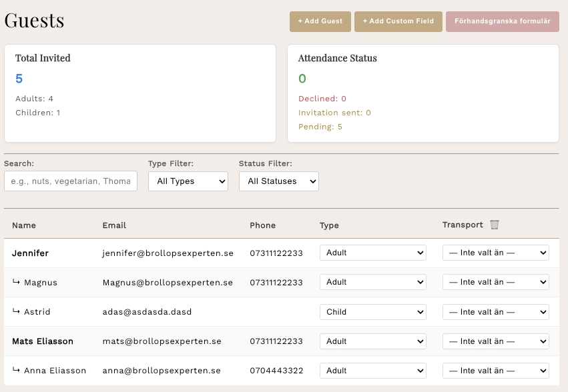568x392 pixels.
Task: Click the Name column header
Action: pos(24,225)
